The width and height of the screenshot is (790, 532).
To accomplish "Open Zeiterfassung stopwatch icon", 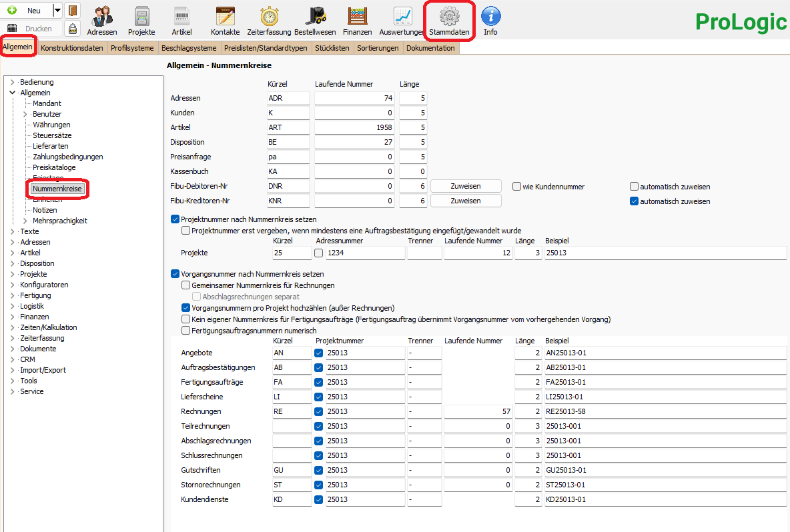I will tap(268, 19).
